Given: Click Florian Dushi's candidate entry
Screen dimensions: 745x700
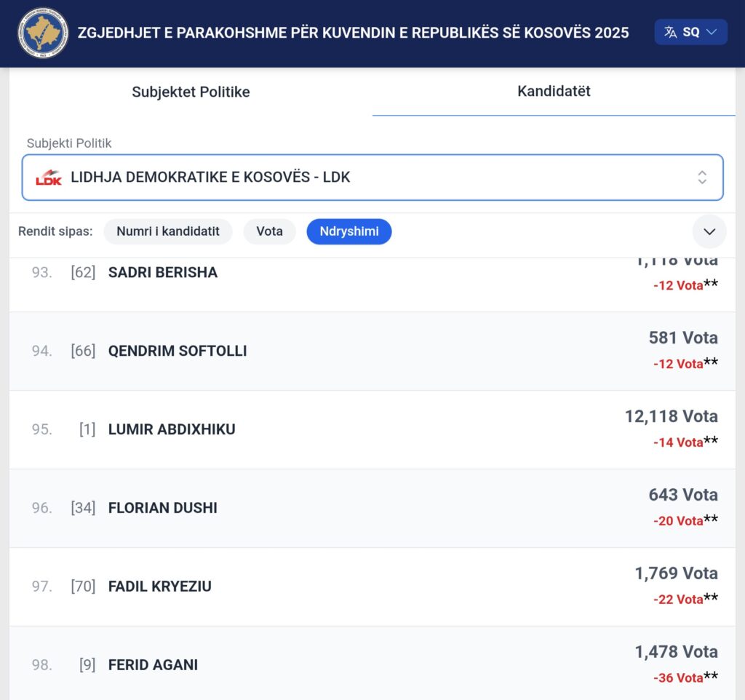Looking at the screenshot, I should (x=163, y=508).
